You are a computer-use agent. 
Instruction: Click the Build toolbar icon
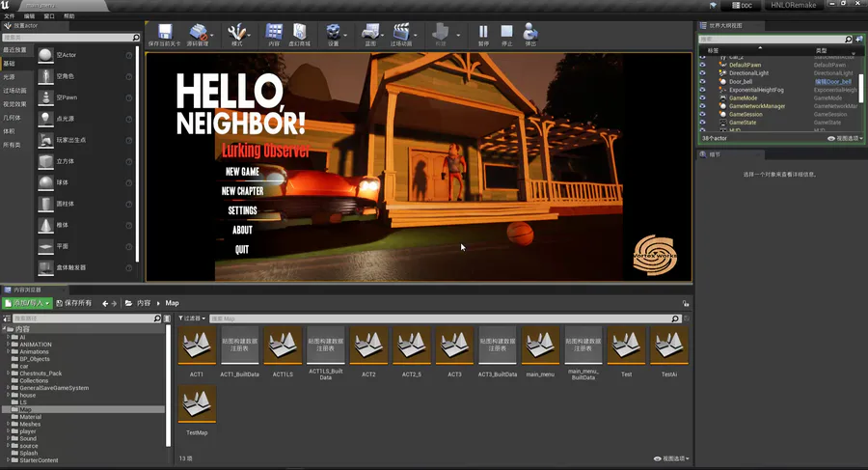(441, 32)
